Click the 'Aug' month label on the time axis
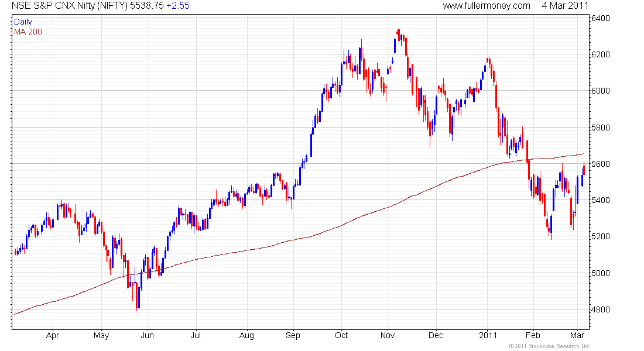Image resolution: width=644 pixels, height=351 pixels. click(x=246, y=336)
